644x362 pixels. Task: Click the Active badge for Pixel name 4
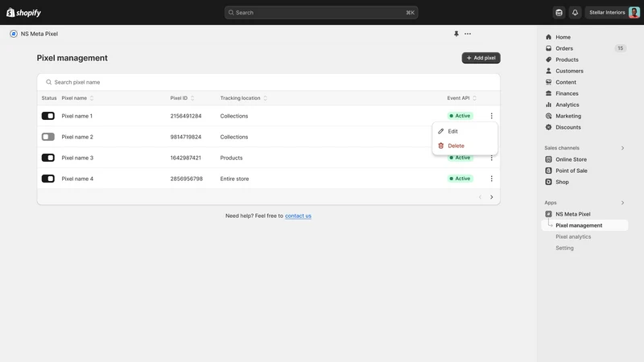[x=460, y=179]
